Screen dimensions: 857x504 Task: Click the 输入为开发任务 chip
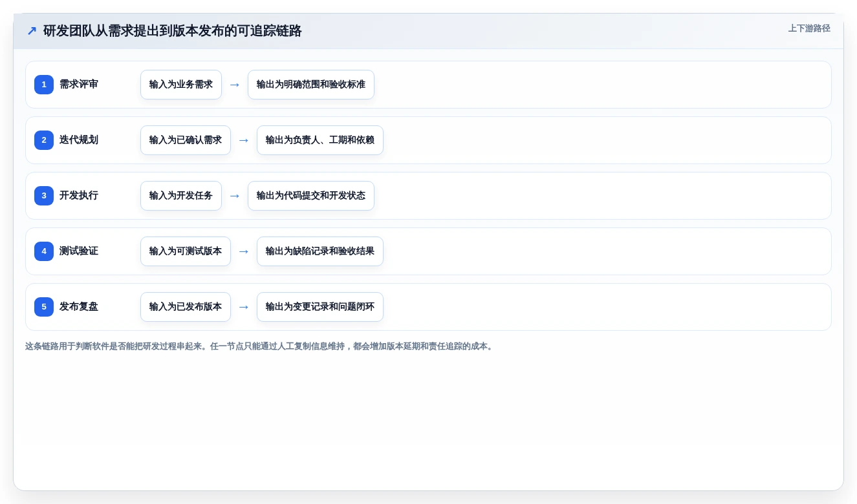click(181, 196)
